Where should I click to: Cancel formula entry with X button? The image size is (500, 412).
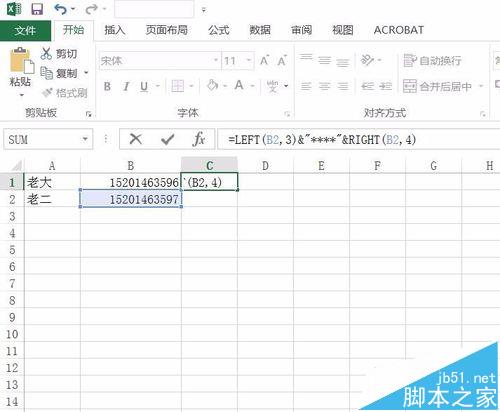136,139
